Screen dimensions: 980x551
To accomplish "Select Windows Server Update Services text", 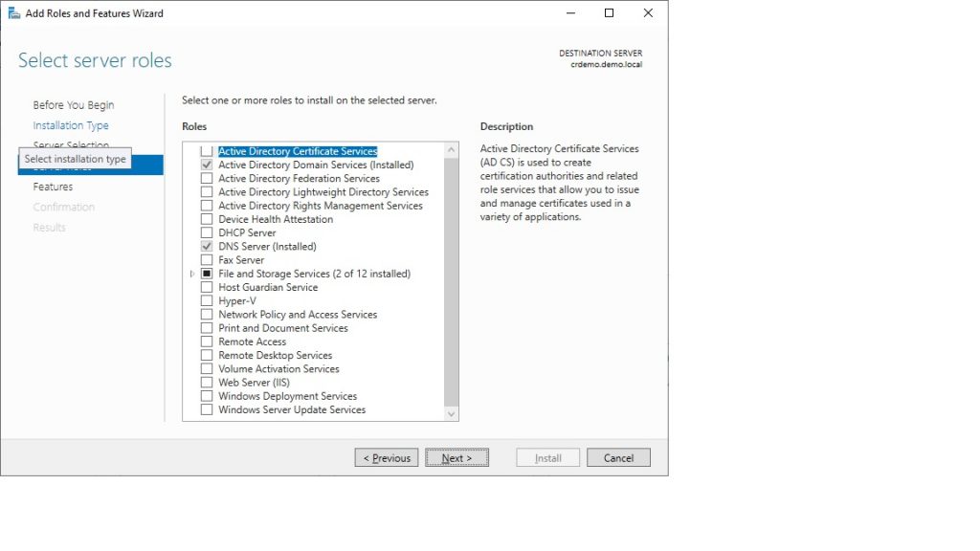I will click(292, 409).
